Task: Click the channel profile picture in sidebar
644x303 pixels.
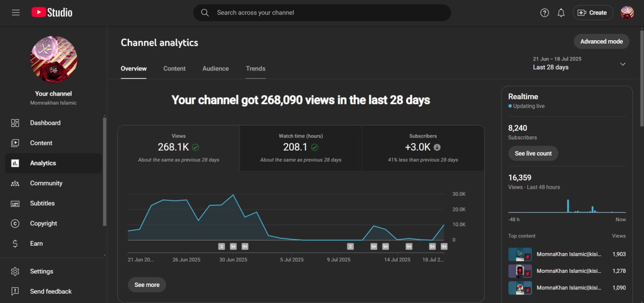Action: (x=53, y=59)
